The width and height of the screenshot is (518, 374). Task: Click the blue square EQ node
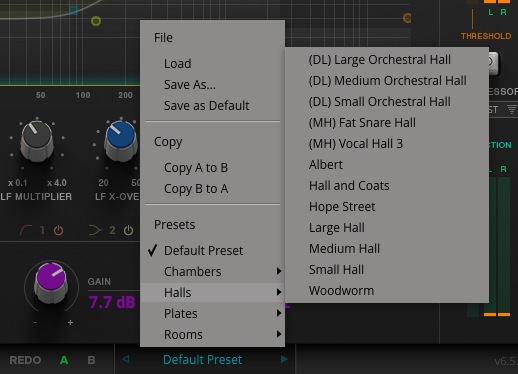point(74,11)
